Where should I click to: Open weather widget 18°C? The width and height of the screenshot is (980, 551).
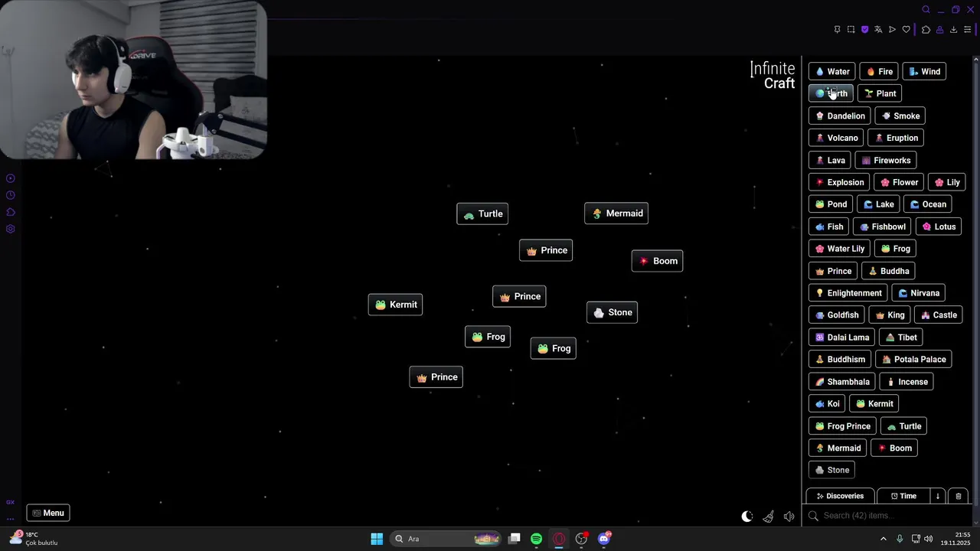pyautogui.click(x=34, y=539)
